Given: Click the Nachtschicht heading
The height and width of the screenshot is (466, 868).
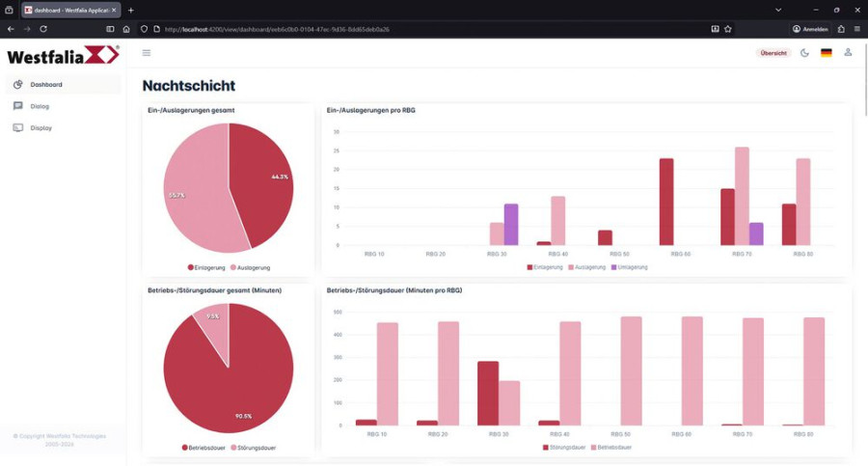Looking at the screenshot, I should click(x=189, y=85).
